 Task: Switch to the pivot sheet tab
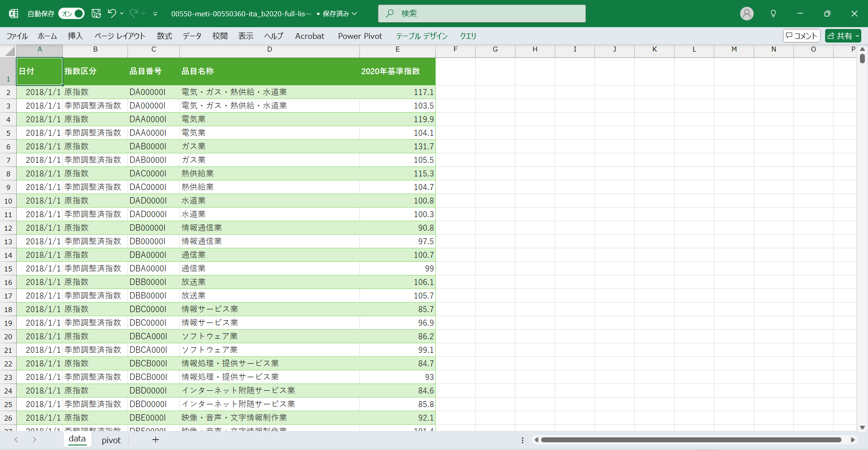[111, 440]
